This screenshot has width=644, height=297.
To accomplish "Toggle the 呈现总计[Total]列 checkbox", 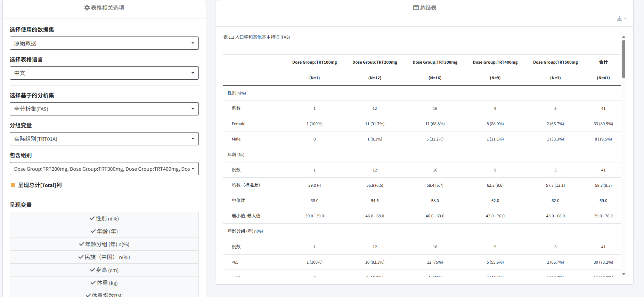I will [x=13, y=185].
